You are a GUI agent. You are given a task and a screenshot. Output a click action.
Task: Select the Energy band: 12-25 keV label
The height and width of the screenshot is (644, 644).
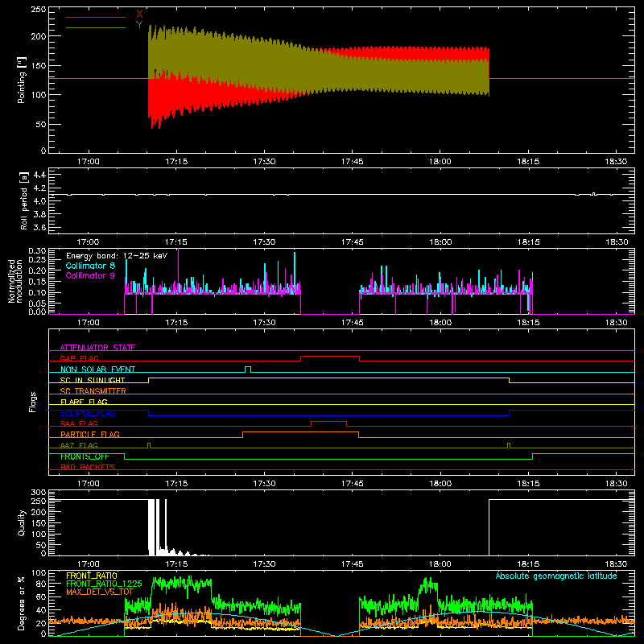pos(117,256)
